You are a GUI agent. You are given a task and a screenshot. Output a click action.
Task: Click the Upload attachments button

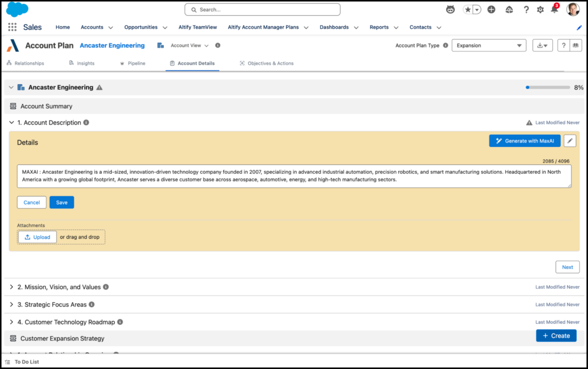tap(37, 237)
